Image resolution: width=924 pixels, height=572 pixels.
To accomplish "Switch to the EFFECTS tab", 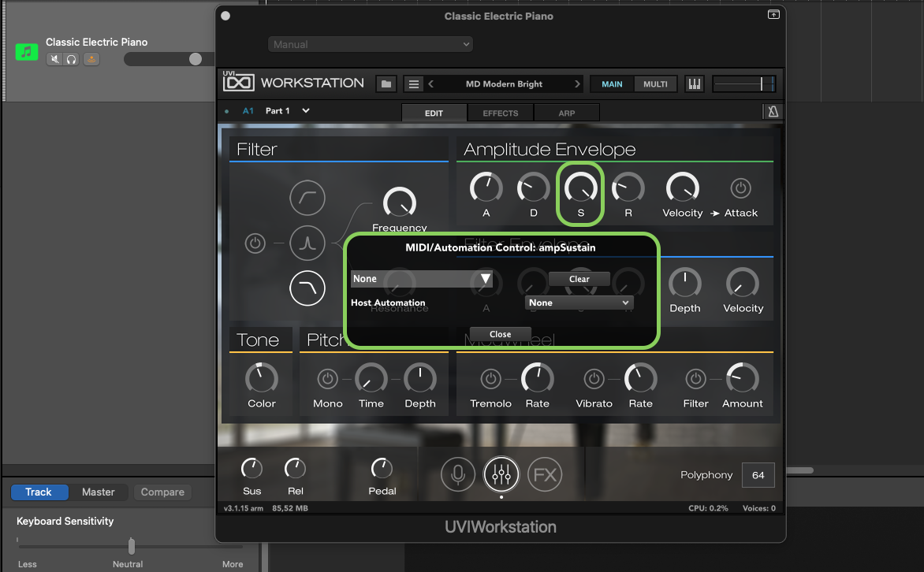I will point(501,113).
